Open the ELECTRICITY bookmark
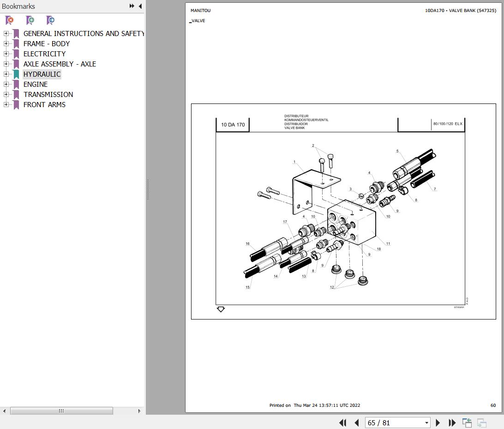The height and width of the screenshot is (429, 504). coord(44,54)
